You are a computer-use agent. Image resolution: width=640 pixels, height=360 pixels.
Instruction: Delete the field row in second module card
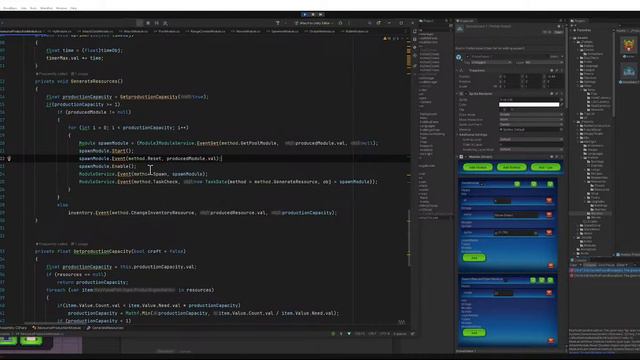(x=549, y=293)
